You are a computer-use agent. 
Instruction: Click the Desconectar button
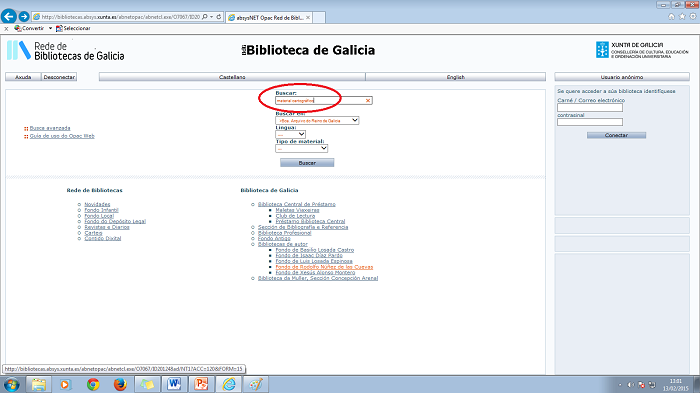pyautogui.click(x=59, y=77)
